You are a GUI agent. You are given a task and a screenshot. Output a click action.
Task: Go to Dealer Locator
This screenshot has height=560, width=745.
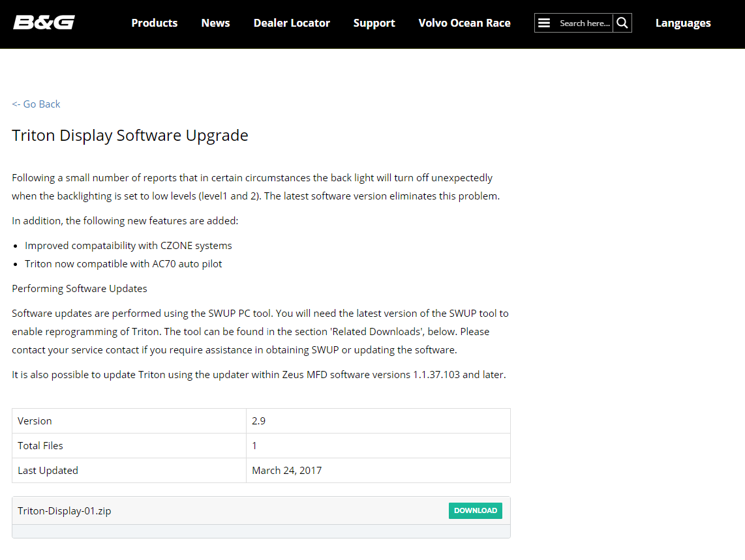coord(292,23)
